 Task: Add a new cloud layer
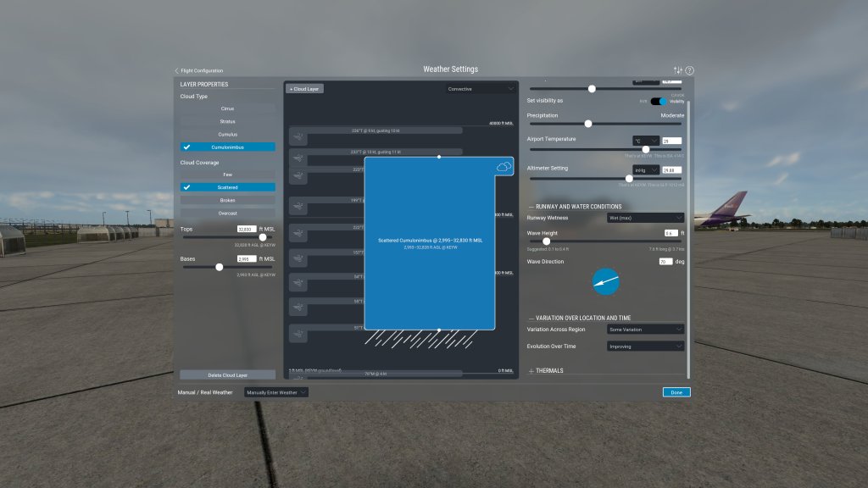point(305,88)
